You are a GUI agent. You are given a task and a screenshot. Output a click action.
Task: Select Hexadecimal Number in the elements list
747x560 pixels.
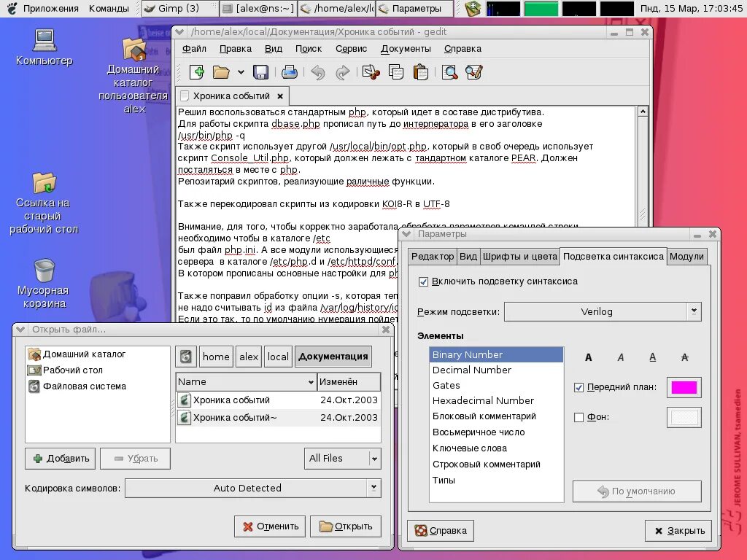point(496,400)
